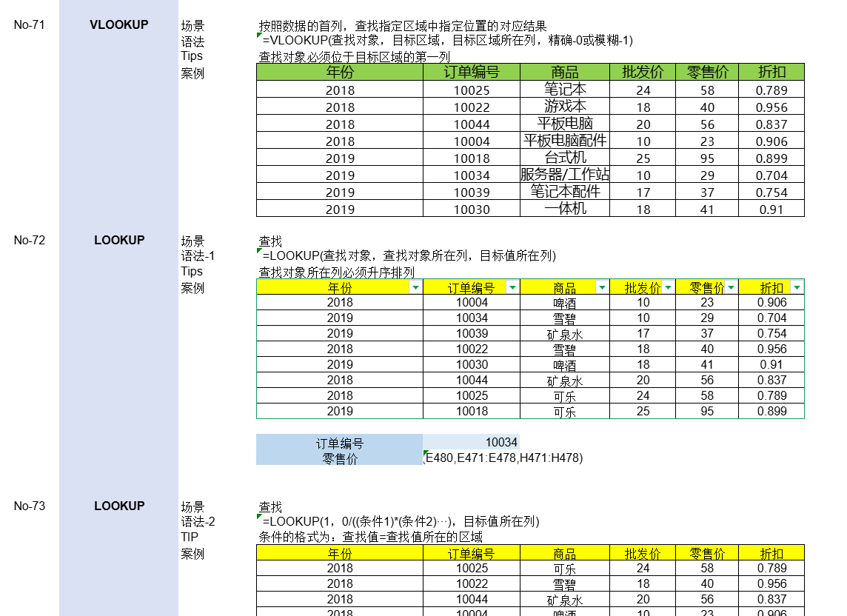Image resolution: width=847 pixels, height=616 pixels.
Task: Click TIP text 条件的格式为
Action: [x=370, y=537]
